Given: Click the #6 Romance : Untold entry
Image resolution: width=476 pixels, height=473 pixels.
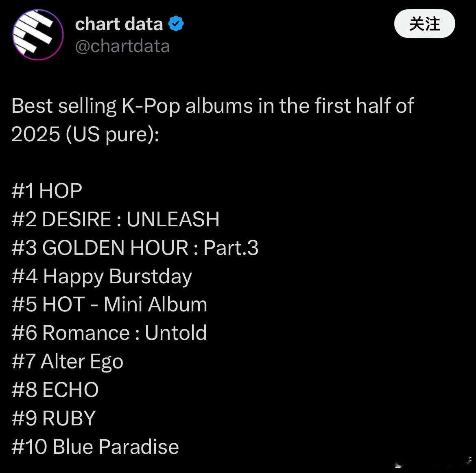Looking at the screenshot, I should pyautogui.click(x=109, y=333).
